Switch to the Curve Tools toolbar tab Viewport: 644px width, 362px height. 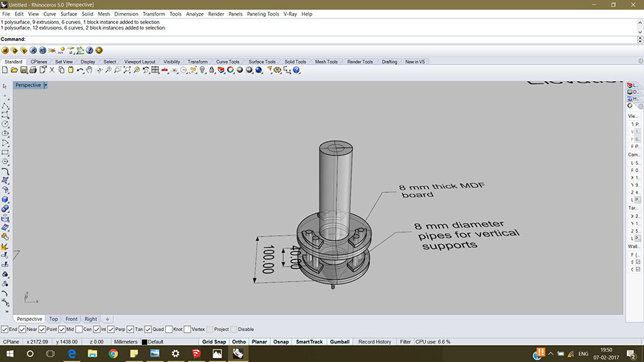[x=228, y=61]
